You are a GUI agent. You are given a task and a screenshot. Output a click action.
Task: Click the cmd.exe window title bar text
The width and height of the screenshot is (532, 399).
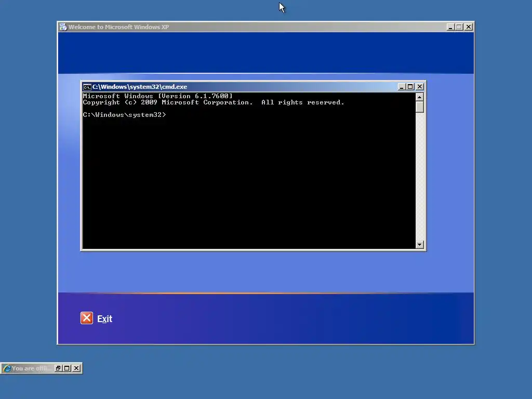140,87
